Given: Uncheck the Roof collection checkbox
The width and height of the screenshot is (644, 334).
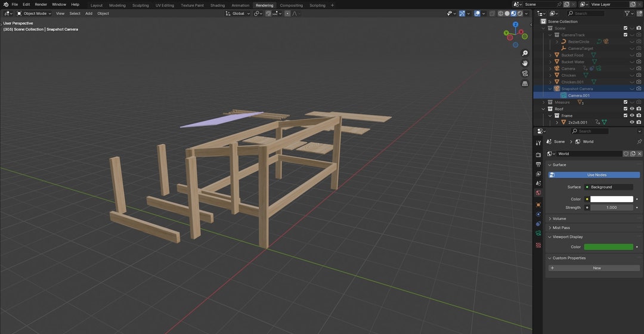Looking at the screenshot, I should pyautogui.click(x=626, y=109).
